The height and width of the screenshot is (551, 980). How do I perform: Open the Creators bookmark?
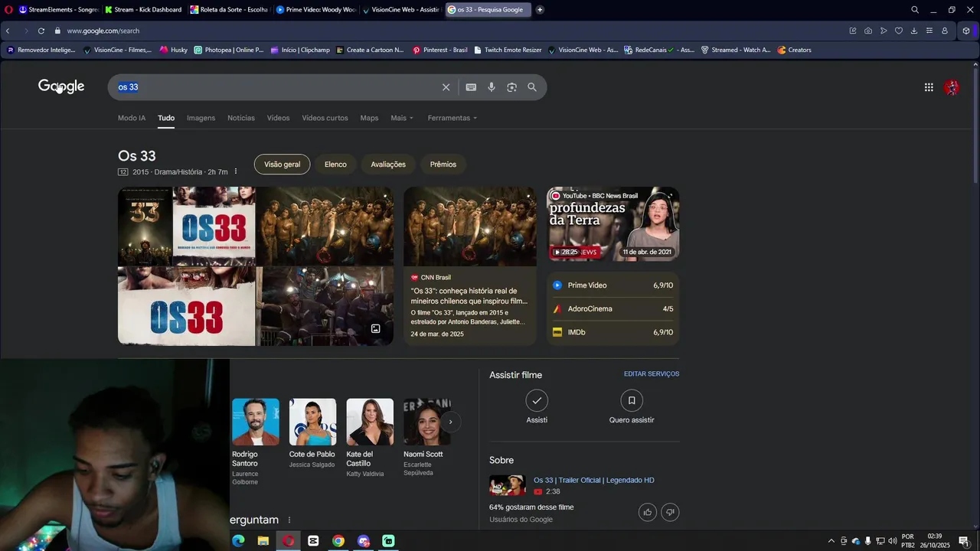[794, 50]
